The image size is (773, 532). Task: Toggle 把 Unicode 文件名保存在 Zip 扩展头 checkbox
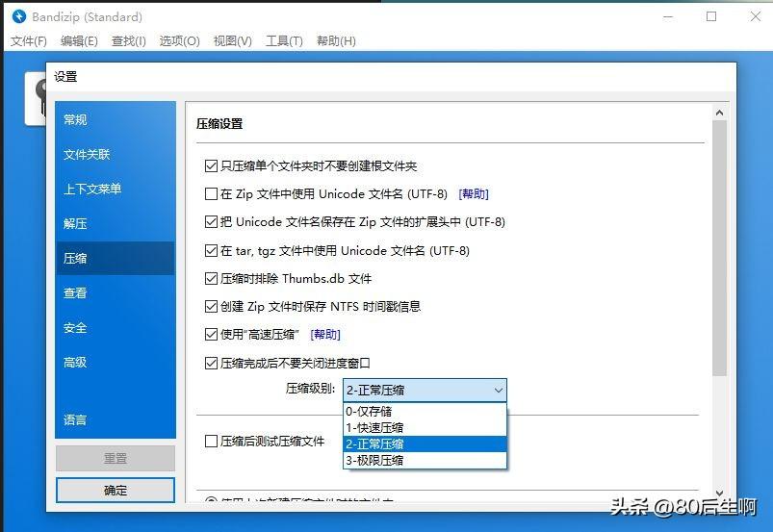[x=211, y=222]
